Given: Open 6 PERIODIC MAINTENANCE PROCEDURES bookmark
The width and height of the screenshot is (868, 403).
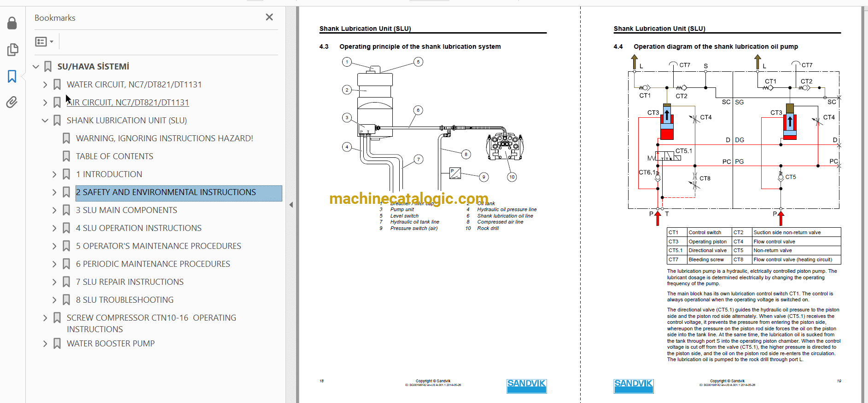Looking at the screenshot, I should click(153, 264).
